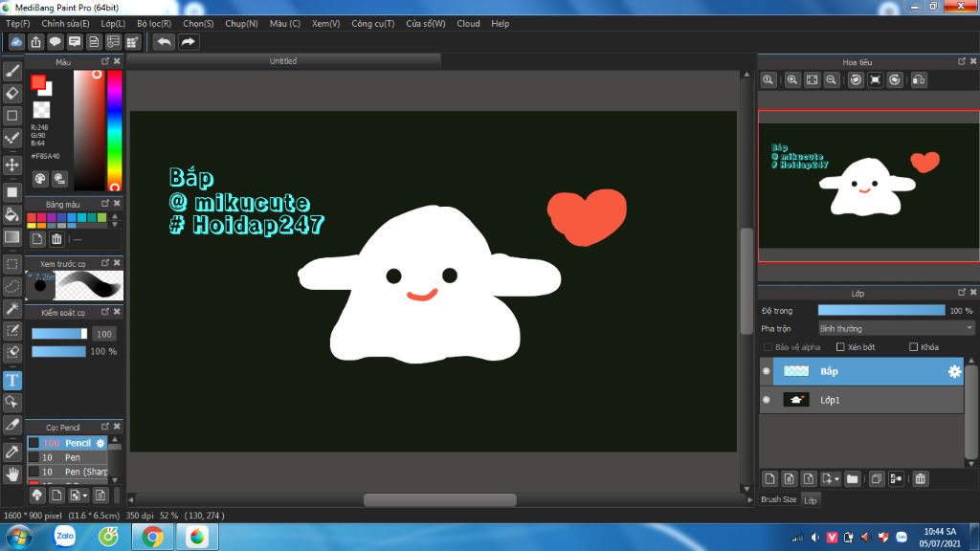The image size is (980, 551).
Task: Delete the selected palette color
Action: point(56,239)
